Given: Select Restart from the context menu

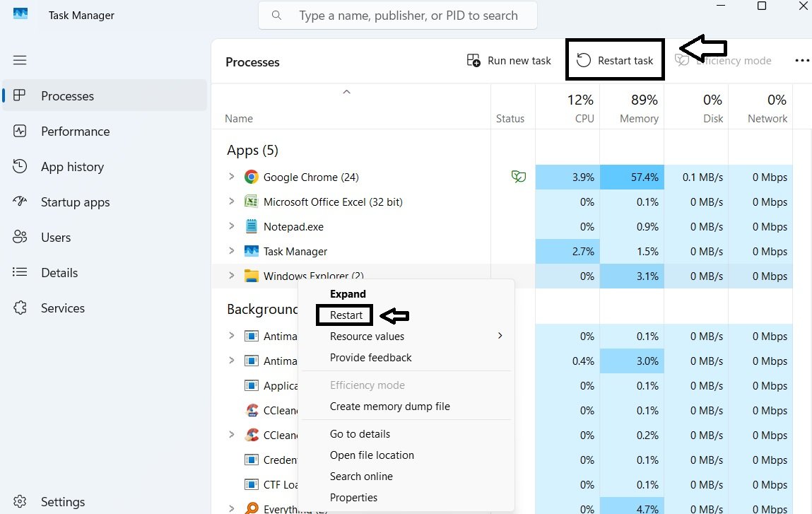Looking at the screenshot, I should [346, 315].
